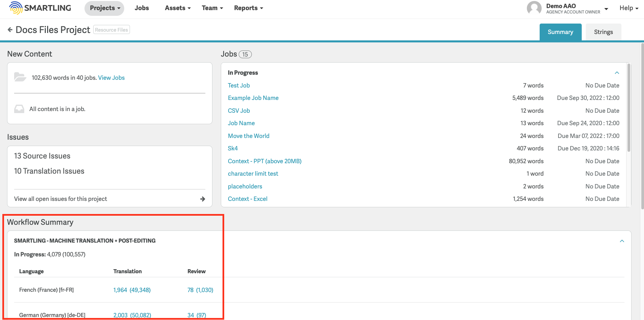This screenshot has height=320, width=644.
Task: Click French Translation count 1,964
Action: (x=120, y=290)
